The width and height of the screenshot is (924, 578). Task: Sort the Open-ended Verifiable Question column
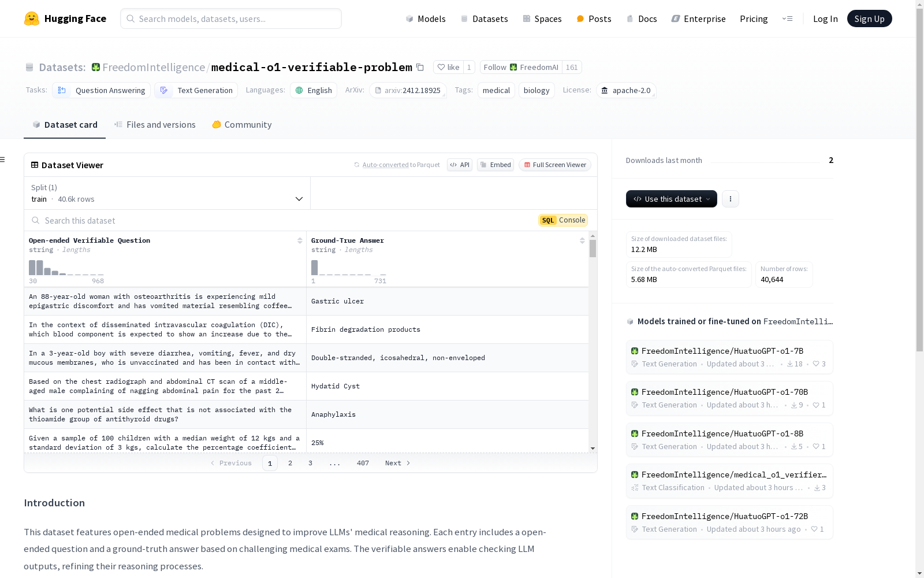(300, 240)
